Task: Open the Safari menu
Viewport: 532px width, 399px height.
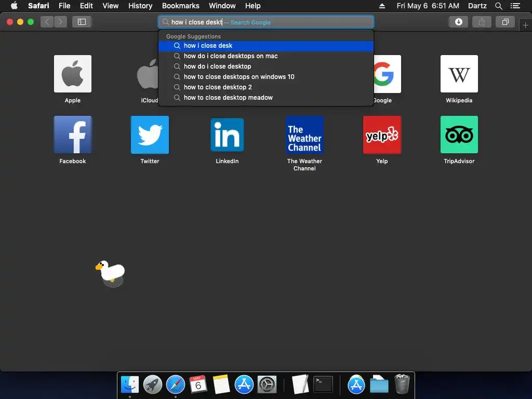Action: 38,6
